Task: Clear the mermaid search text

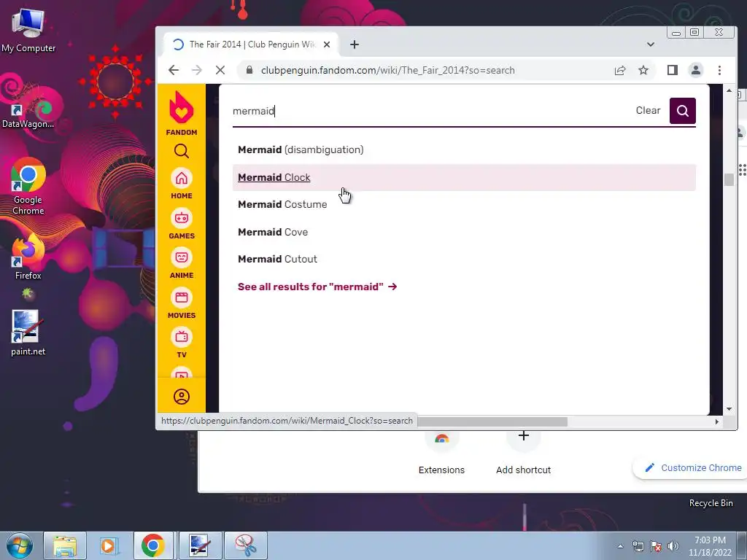Action: click(648, 111)
